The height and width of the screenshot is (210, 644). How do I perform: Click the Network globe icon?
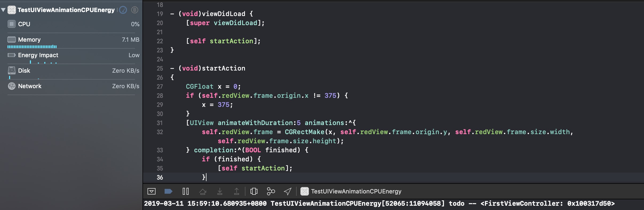[11, 86]
